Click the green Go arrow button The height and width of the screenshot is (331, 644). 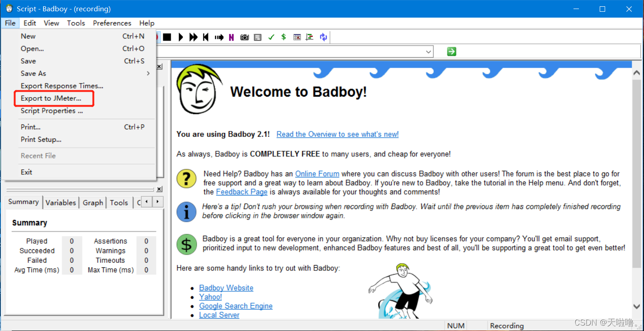point(451,51)
